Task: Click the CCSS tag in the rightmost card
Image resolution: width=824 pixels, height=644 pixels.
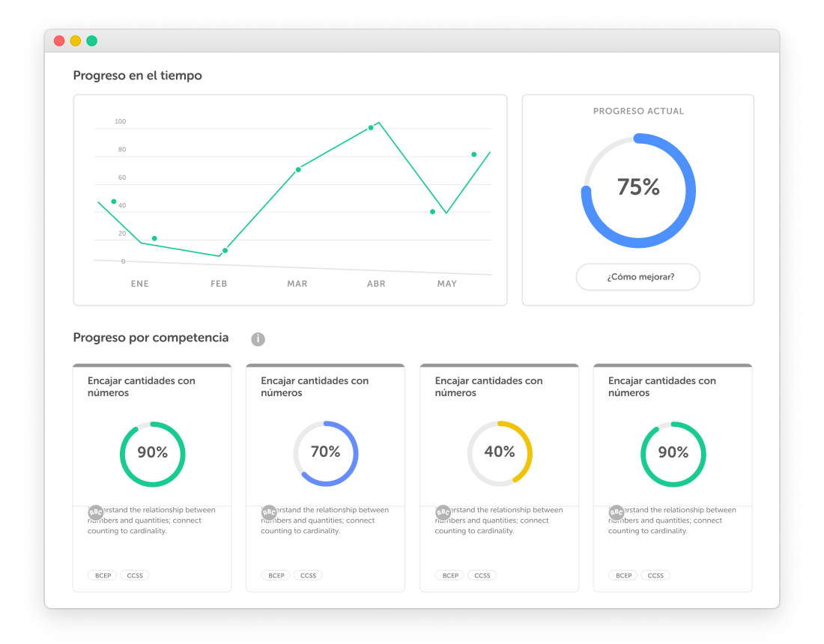Action: click(x=655, y=575)
